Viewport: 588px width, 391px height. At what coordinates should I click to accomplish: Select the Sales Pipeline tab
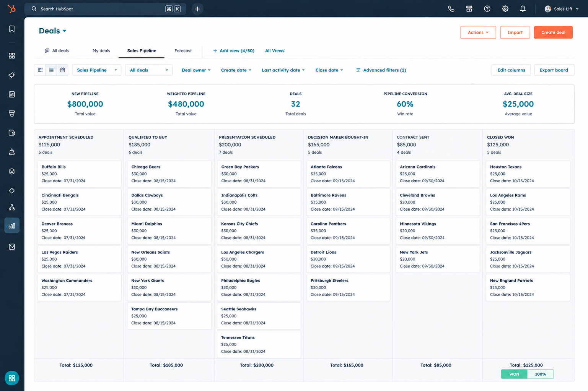point(142,50)
